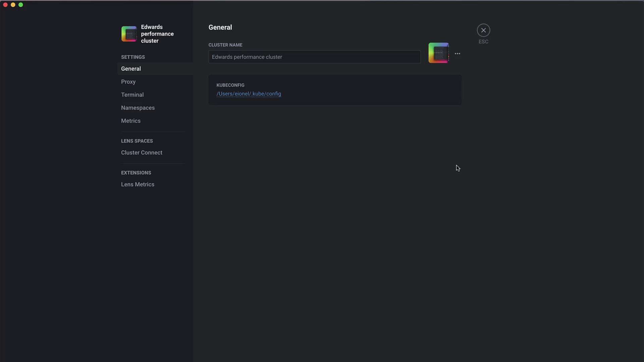The image size is (644, 362).
Task: Click the ESC label under close button
Action: point(483,42)
